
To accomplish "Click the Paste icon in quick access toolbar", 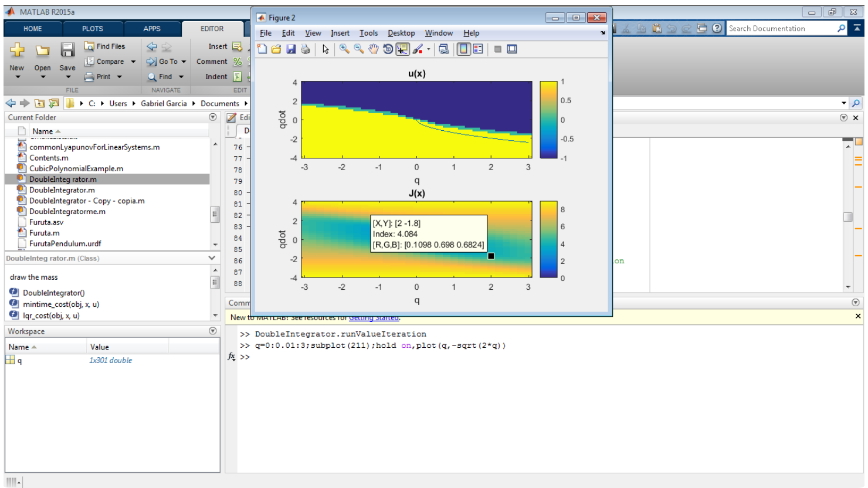I will tap(656, 28).
